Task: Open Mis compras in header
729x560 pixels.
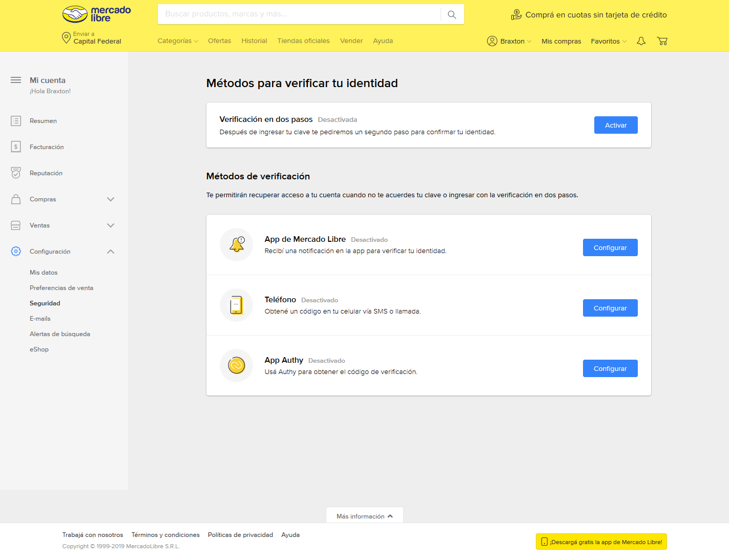Action: tap(561, 41)
